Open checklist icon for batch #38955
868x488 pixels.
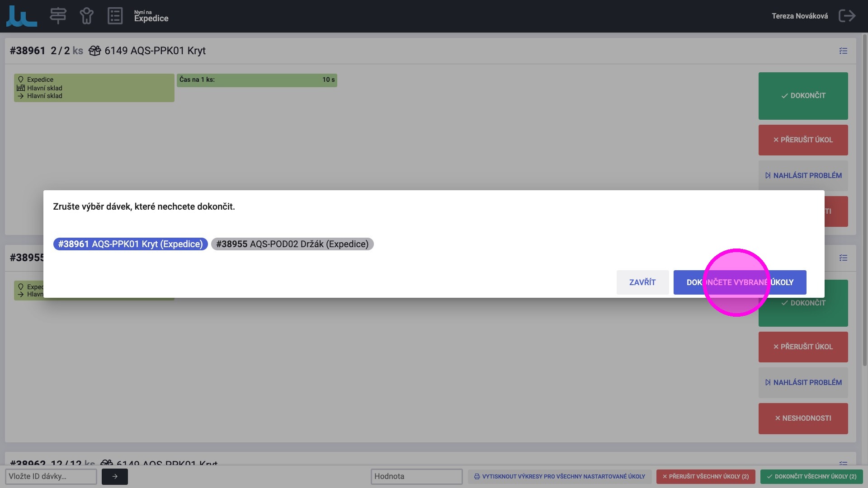coord(843,258)
